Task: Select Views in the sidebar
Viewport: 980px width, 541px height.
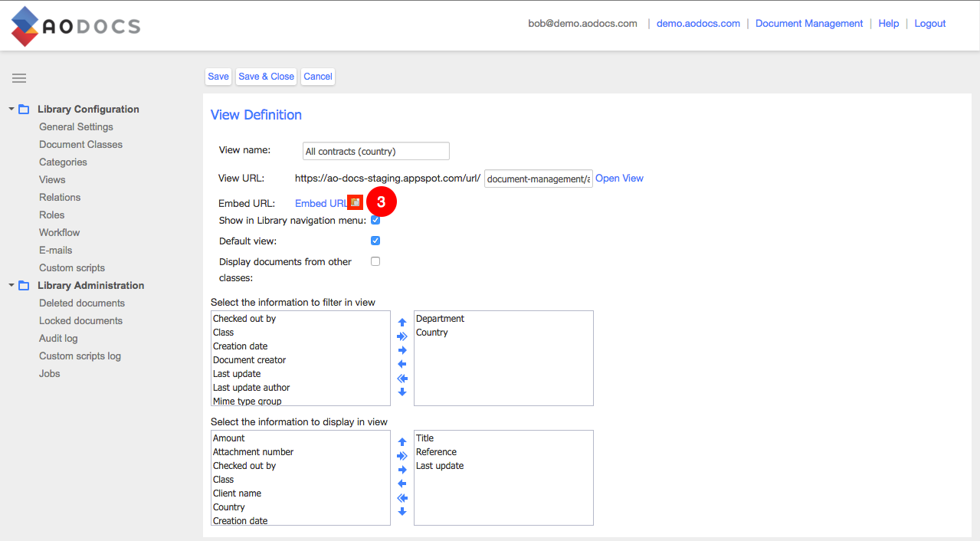Action: pos(52,180)
